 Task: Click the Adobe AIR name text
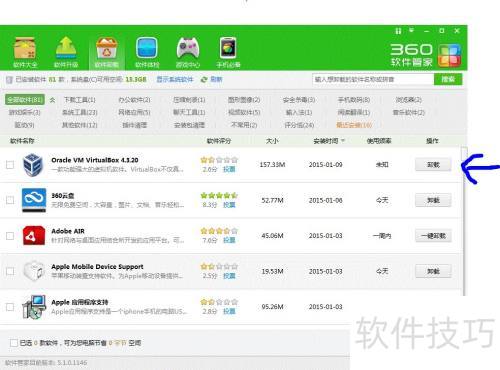point(68,231)
